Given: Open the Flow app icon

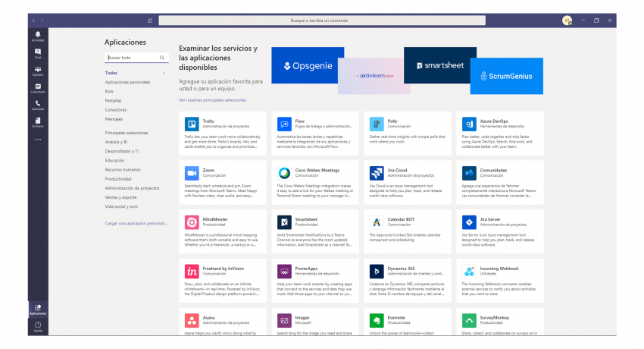Looking at the screenshot, I should (x=284, y=124).
